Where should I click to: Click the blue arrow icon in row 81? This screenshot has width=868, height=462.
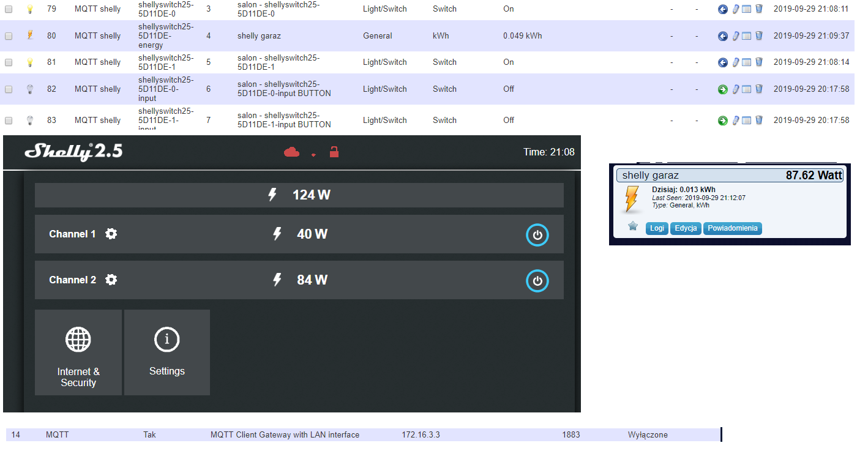[723, 62]
